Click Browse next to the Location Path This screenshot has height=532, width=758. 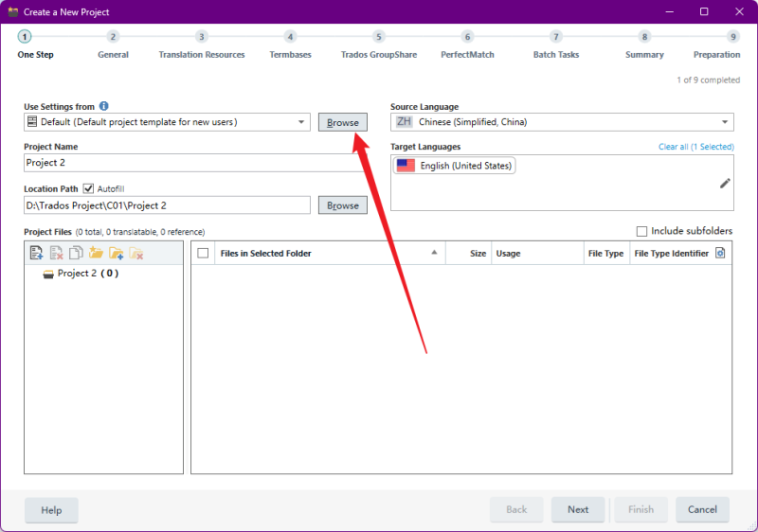click(x=342, y=205)
